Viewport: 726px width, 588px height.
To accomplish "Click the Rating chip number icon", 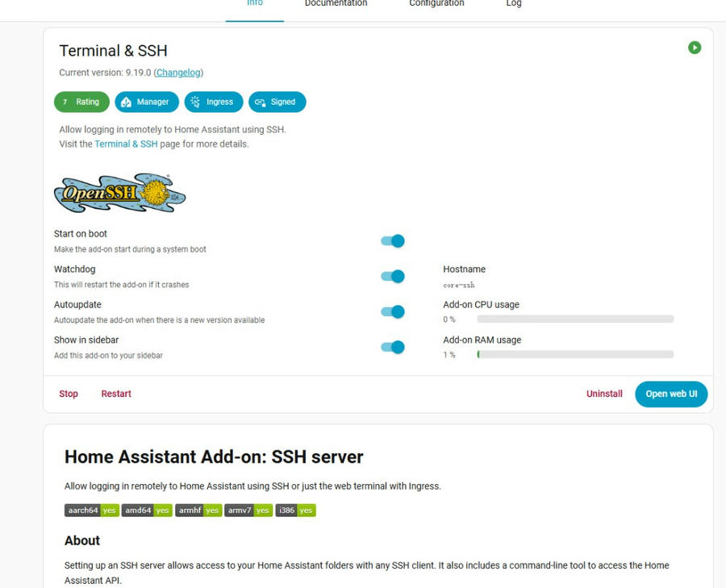I will pyautogui.click(x=65, y=102).
